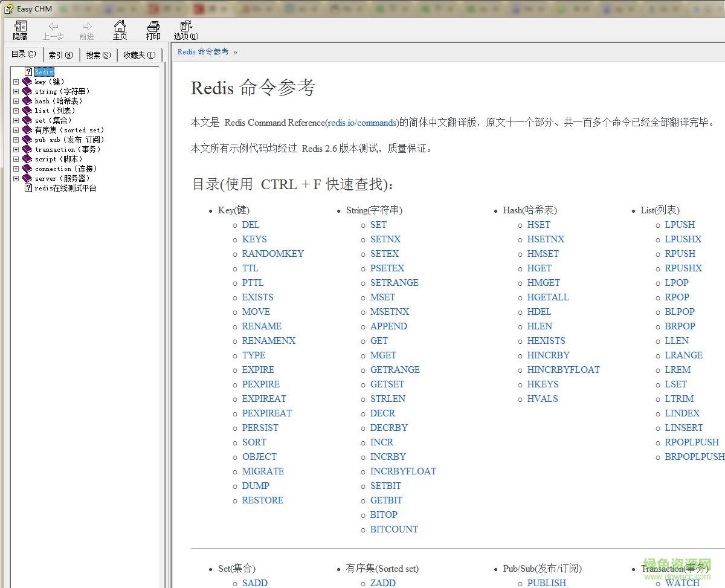Open the 选项 (Options) menu icon
This screenshot has width=725, height=588.
pos(185,29)
